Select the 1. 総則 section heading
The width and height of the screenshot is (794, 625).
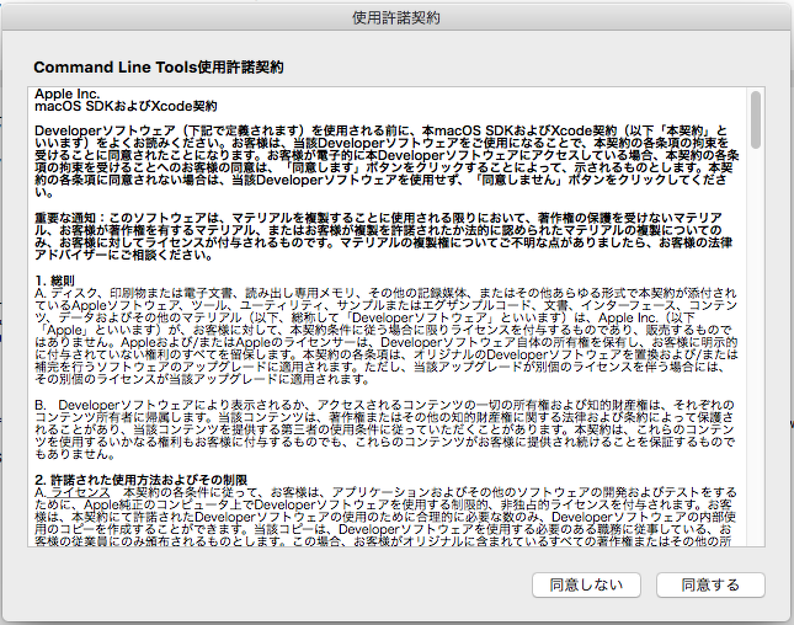(57, 281)
